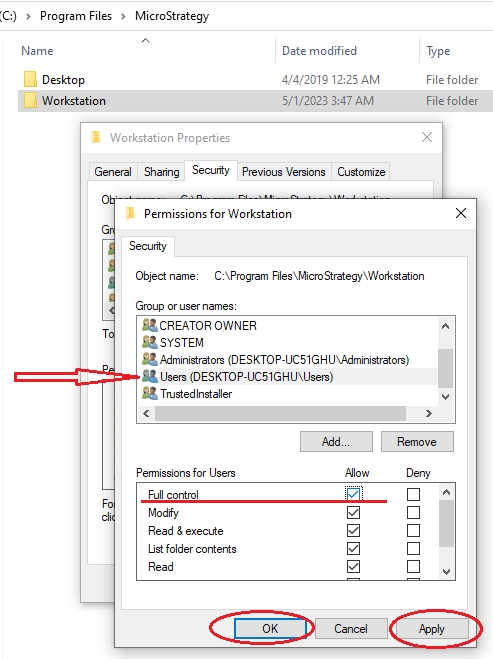
Task: Click TrustedInstaller user icon
Action: 149,393
